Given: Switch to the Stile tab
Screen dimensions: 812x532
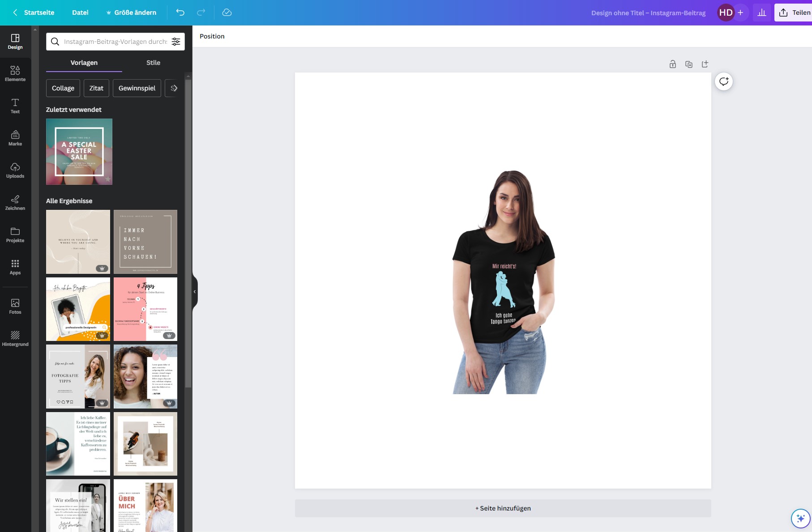Looking at the screenshot, I should 153,63.
